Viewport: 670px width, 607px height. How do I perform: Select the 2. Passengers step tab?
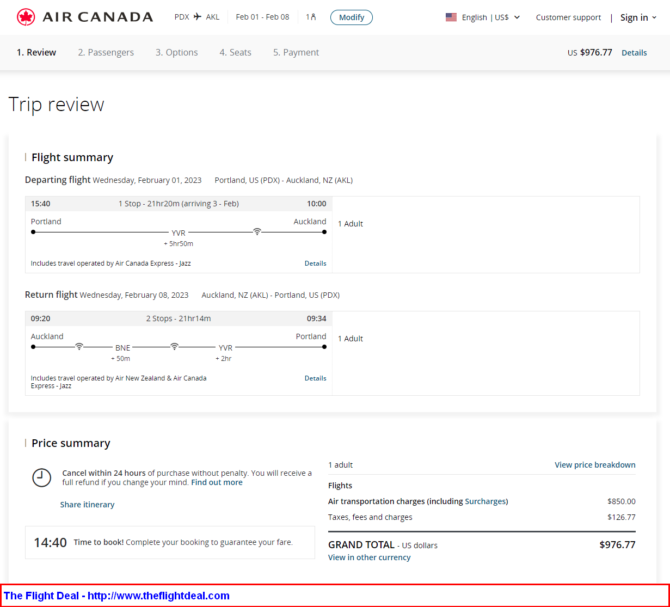(x=105, y=53)
